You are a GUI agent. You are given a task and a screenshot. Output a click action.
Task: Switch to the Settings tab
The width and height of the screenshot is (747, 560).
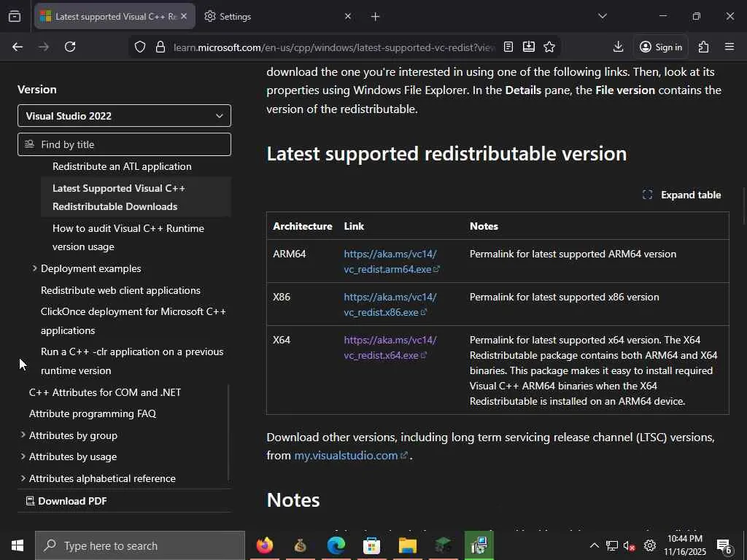click(278, 17)
